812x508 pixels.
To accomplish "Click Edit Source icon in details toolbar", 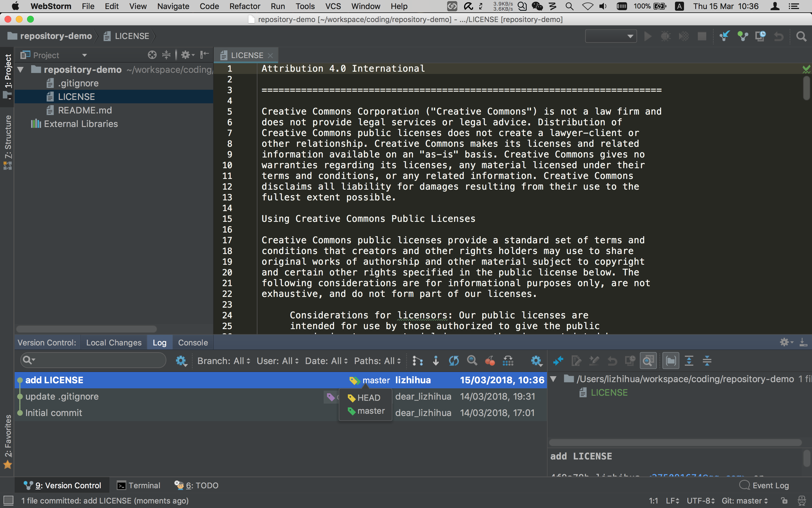I will point(576,361).
